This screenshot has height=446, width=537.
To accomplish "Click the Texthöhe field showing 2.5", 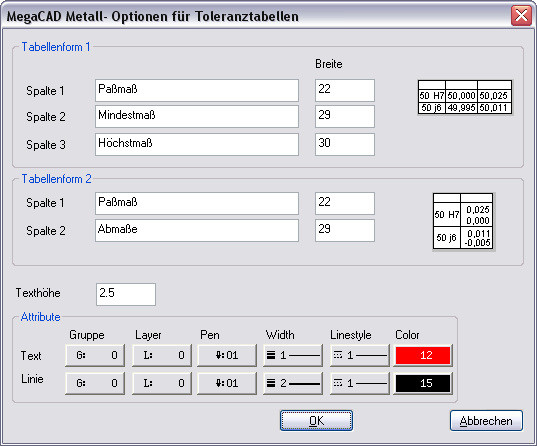I will coord(126,294).
